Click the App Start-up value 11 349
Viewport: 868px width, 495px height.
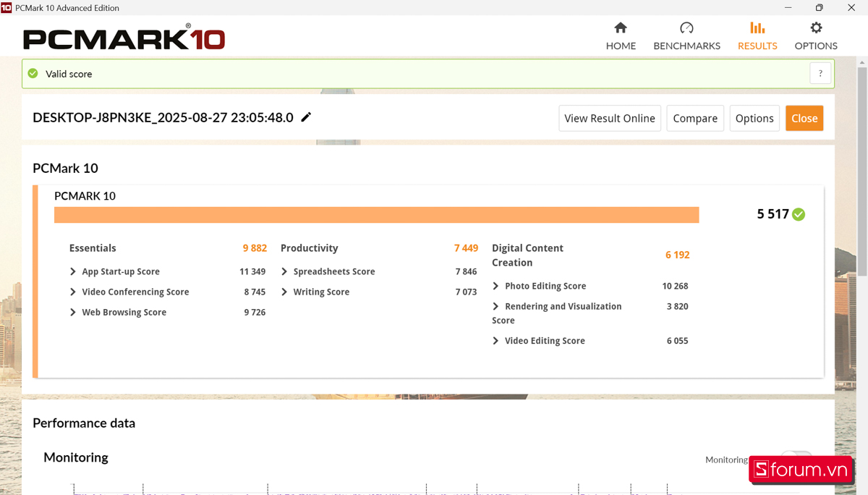[252, 271]
